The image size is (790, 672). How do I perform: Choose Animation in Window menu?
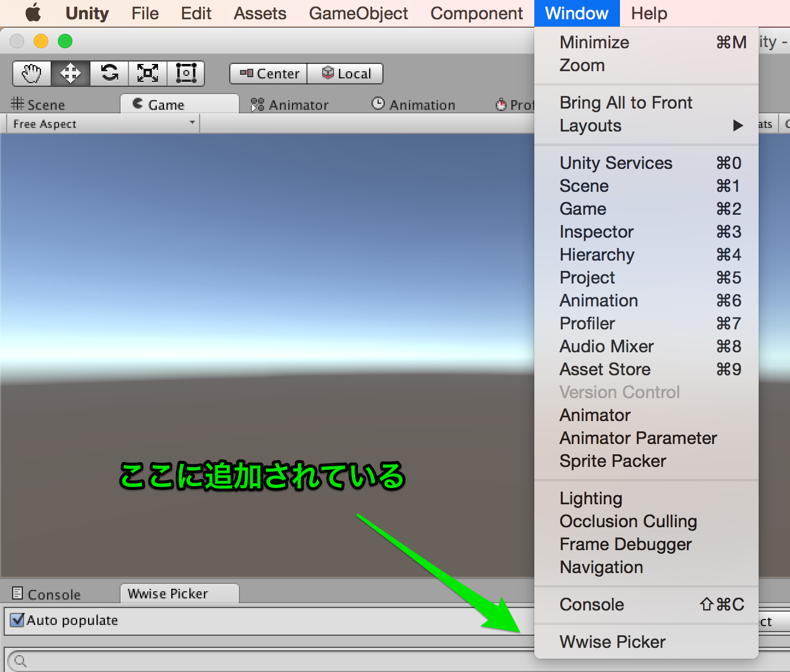pos(646,300)
